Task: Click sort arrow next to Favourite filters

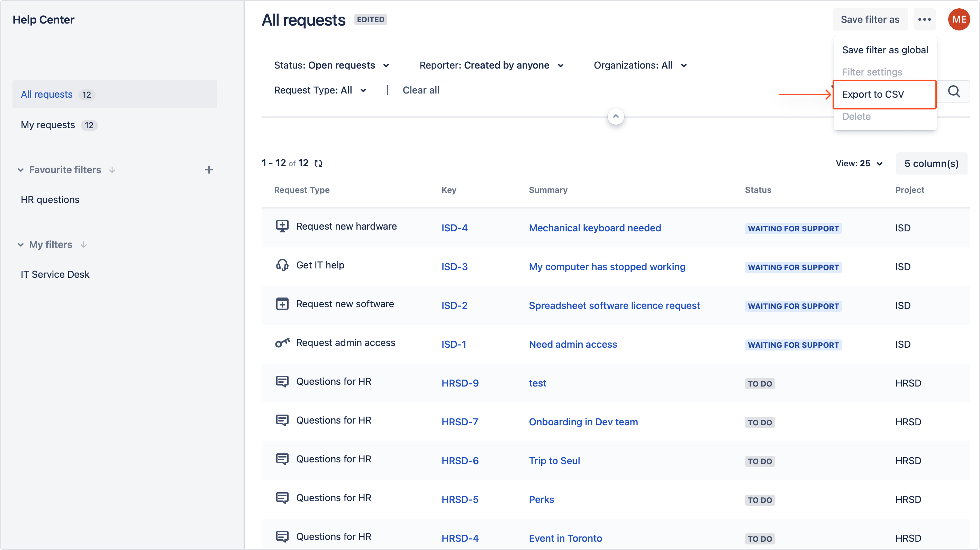Action: pyautogui.click(x=112, y=170)
